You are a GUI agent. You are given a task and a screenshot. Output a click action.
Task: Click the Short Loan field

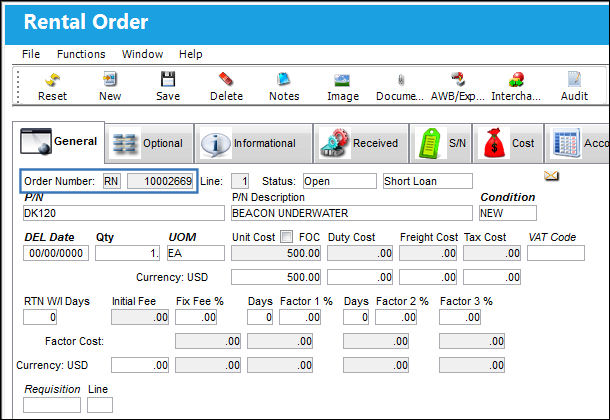coord(428,181)
